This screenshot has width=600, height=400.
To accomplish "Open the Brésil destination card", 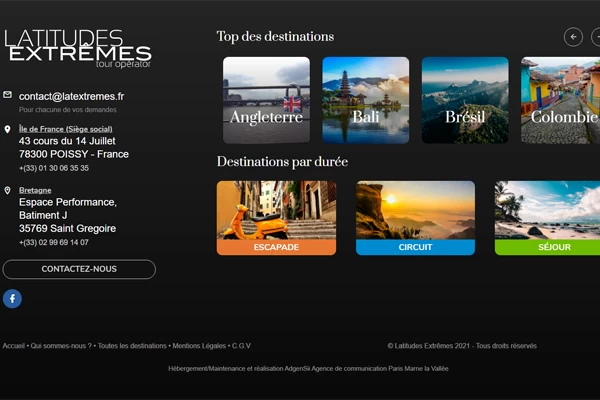I will [465, 100].
